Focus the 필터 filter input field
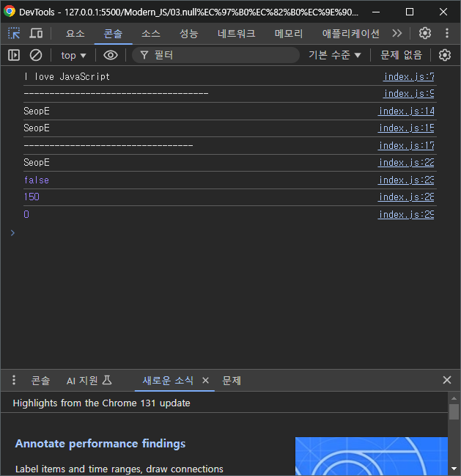461x476 pixels. click(216, 55)
